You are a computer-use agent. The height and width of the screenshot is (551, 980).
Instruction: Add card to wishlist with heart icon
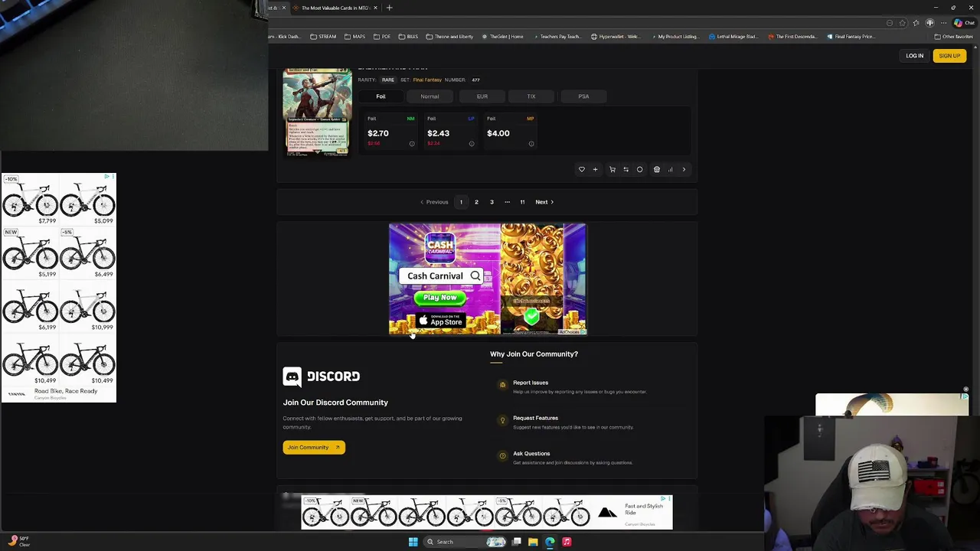pyautogui.click(x=581, y=170)
